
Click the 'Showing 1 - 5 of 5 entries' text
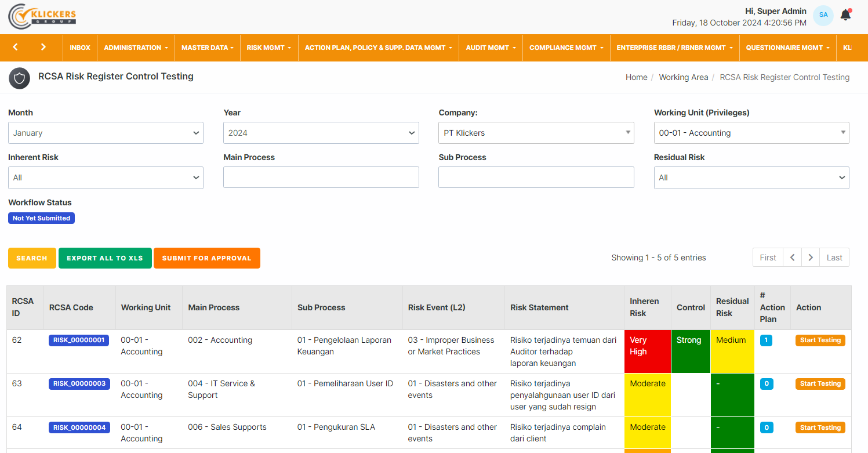(x=659, y=258)
